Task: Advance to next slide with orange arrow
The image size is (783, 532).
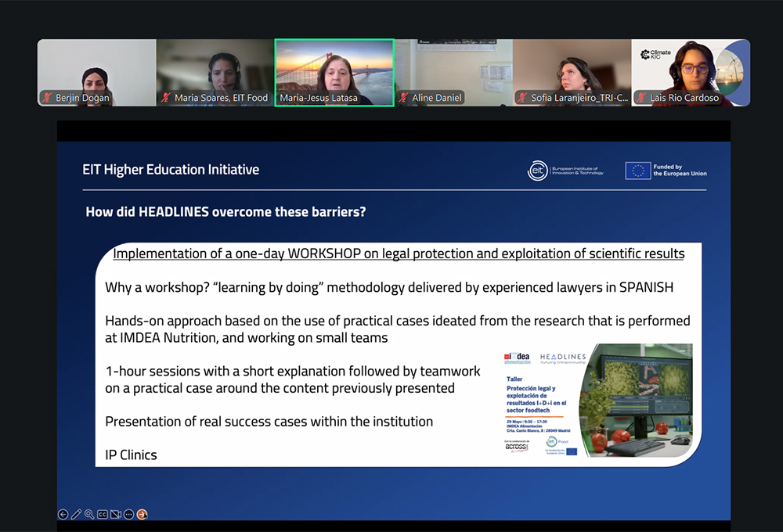Action: click(x=143, y=514)
